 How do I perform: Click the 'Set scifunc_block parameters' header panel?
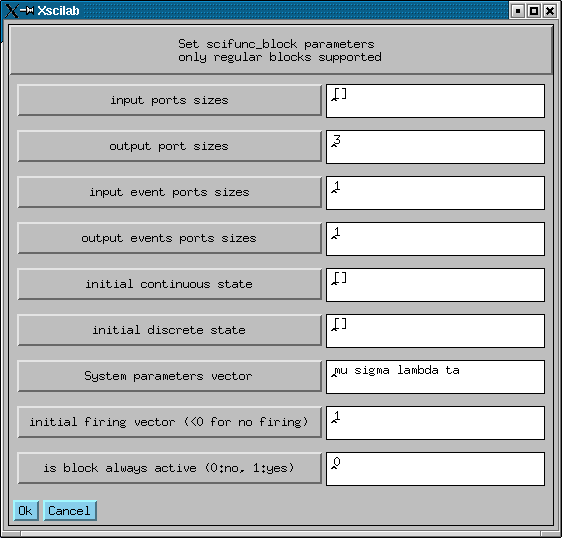pos(281,50)
